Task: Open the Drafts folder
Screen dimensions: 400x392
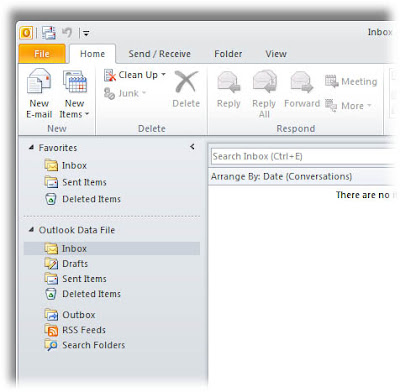Action: point(75,264)
